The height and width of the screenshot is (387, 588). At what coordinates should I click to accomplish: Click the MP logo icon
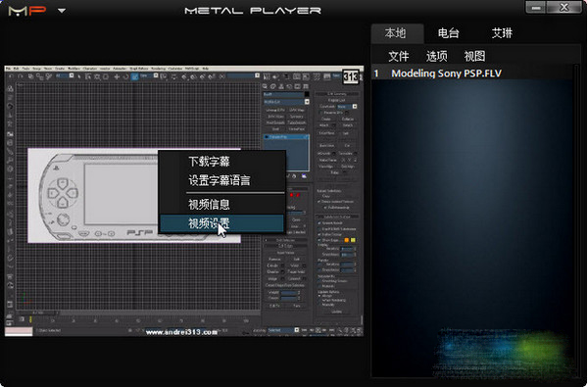click(27, 11)
